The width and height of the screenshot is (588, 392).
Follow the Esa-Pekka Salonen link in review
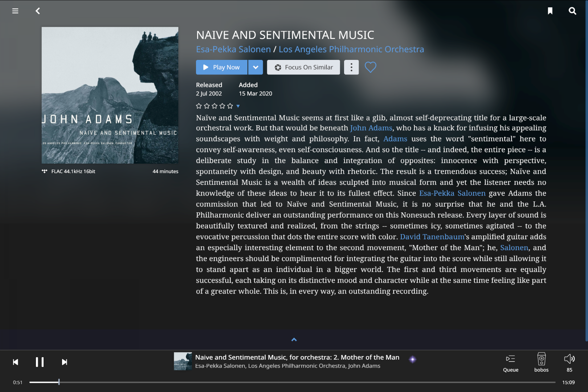pos(452,193)
